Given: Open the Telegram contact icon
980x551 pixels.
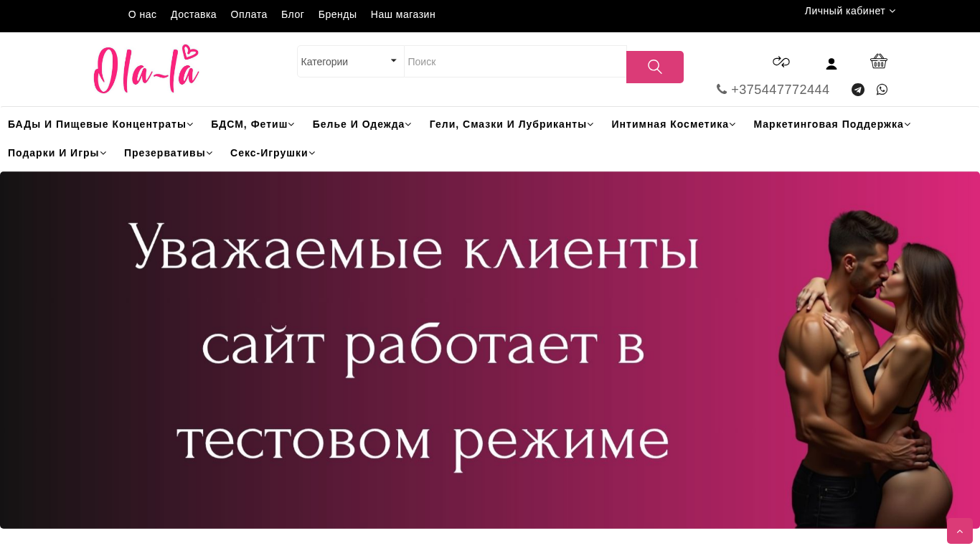Looking at the screenshot, I should pyautogui.click(x=858, y=90).
